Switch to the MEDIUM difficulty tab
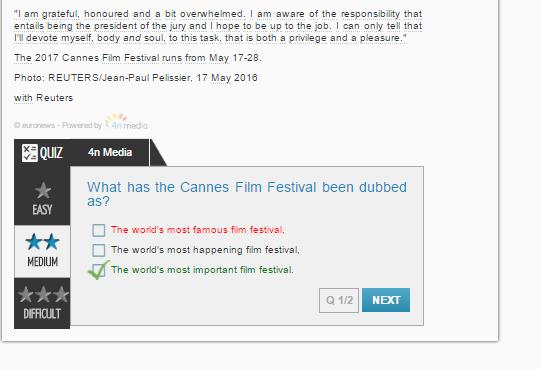 click(x=42, y=252)
